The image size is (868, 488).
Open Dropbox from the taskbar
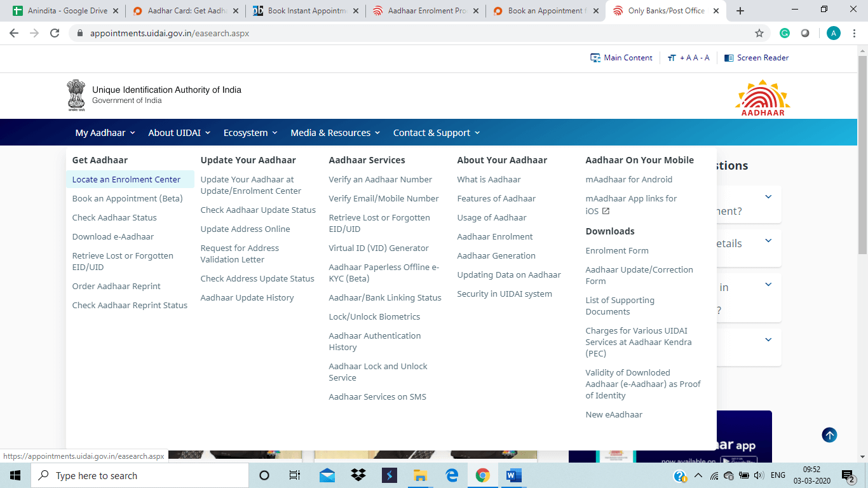click(358, 475)
